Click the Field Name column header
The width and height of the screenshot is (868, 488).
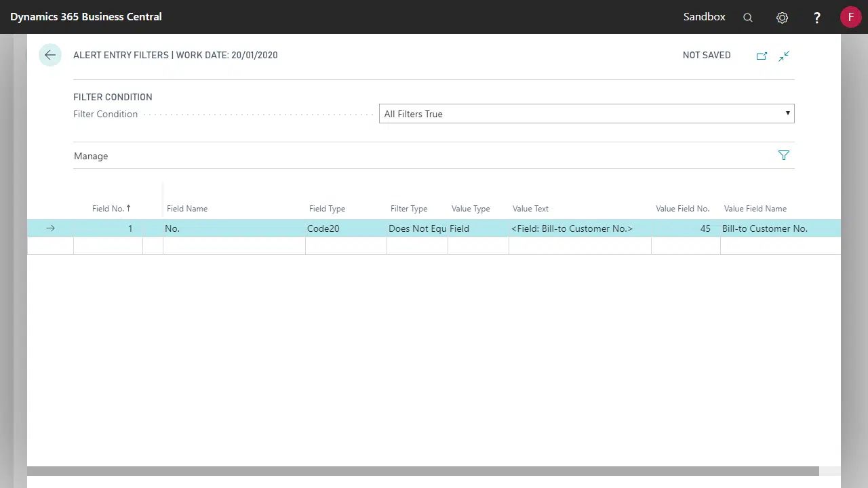click(187, 209)
